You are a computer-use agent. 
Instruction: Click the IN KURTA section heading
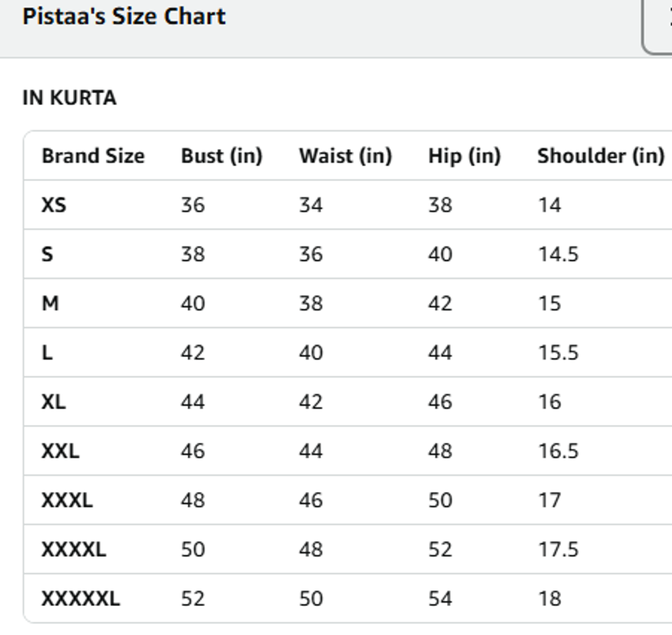(69, 98)
